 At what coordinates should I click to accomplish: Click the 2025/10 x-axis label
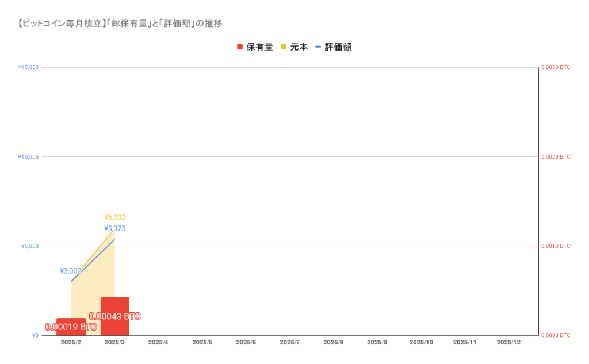click(x=421, y=342)
